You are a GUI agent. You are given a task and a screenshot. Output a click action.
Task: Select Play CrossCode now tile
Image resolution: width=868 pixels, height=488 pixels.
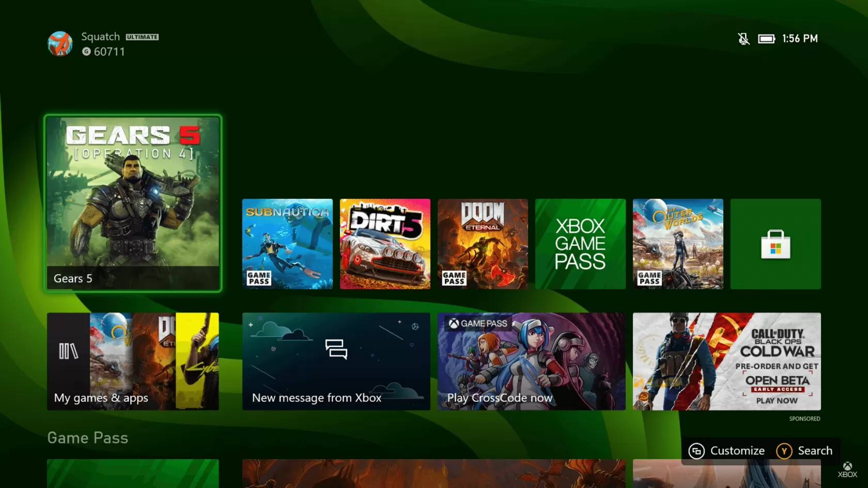click(x=531, y=361)
